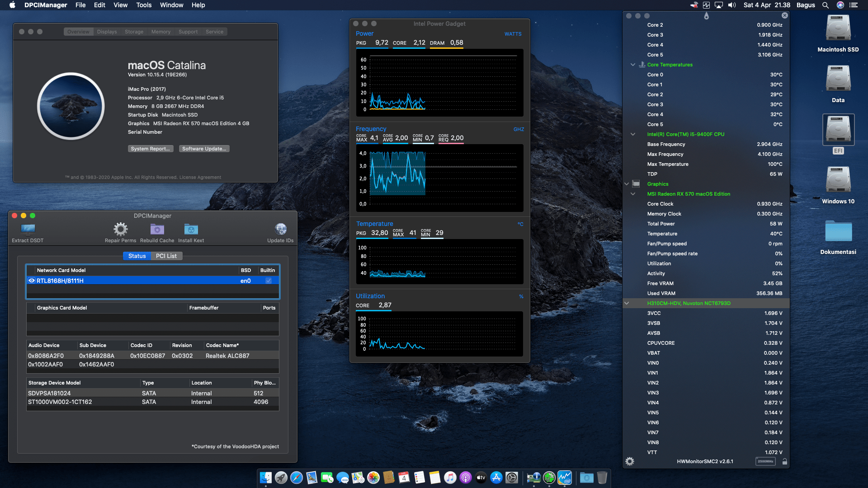Viewport: 868px width, 488px height.
Task: Open HWMonitorSMC2 preferences gear icon
Action: 630,461
